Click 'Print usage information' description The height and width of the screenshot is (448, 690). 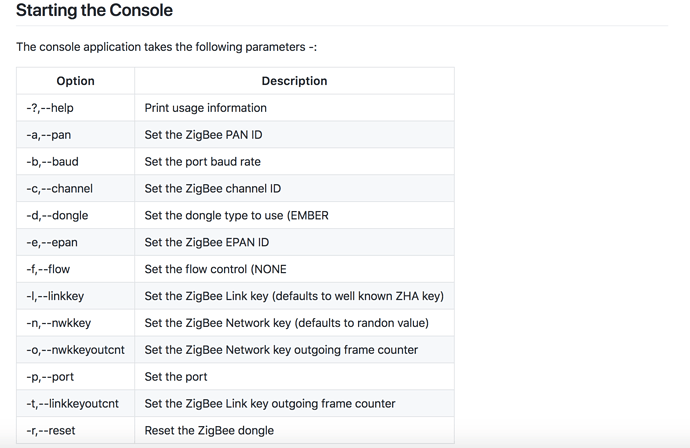(x=206, y=108)
